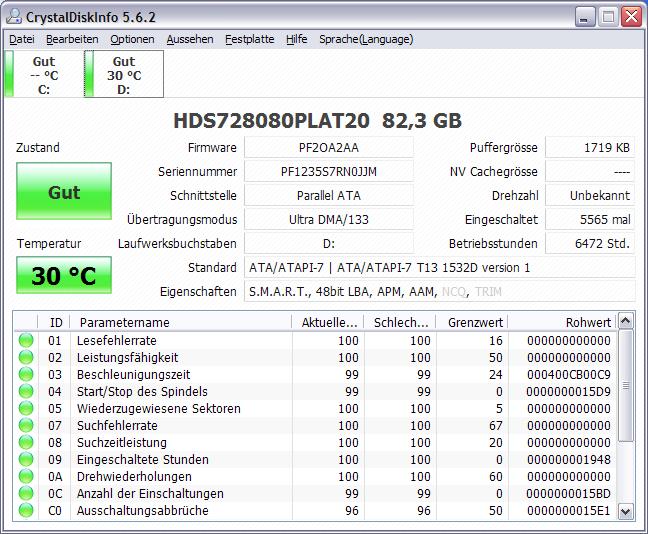Click status icon for Anzahl der Einschaltungen
648x534 pixels.
point(26,493)
